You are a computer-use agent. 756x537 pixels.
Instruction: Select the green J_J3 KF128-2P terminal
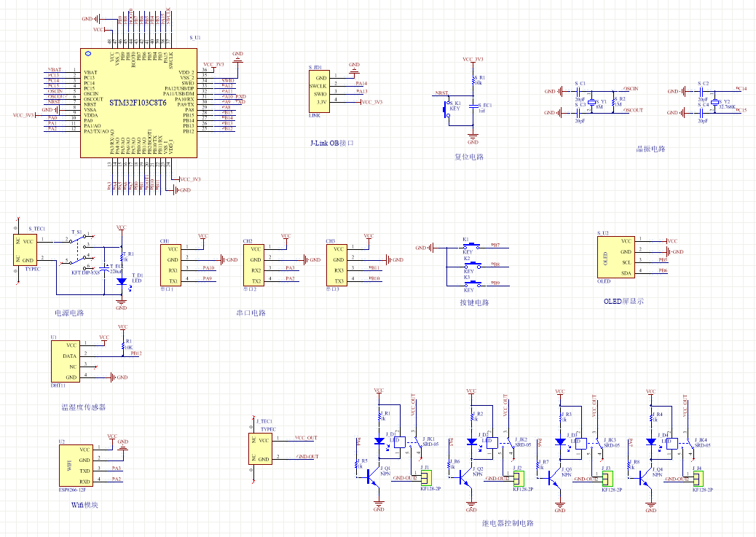[x=608, y=478]
